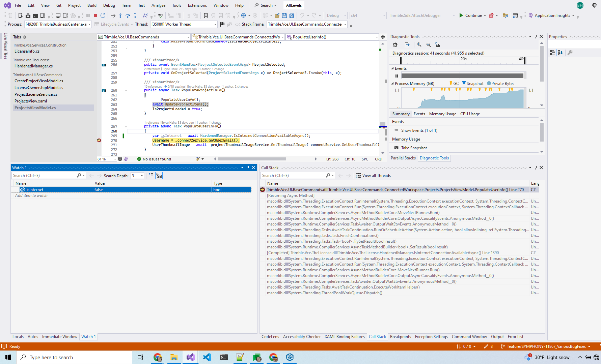Toggle the breakpoint on line 270
This screenshot has height=364, width=601.
pyautogui.click(x=99, y=140)
